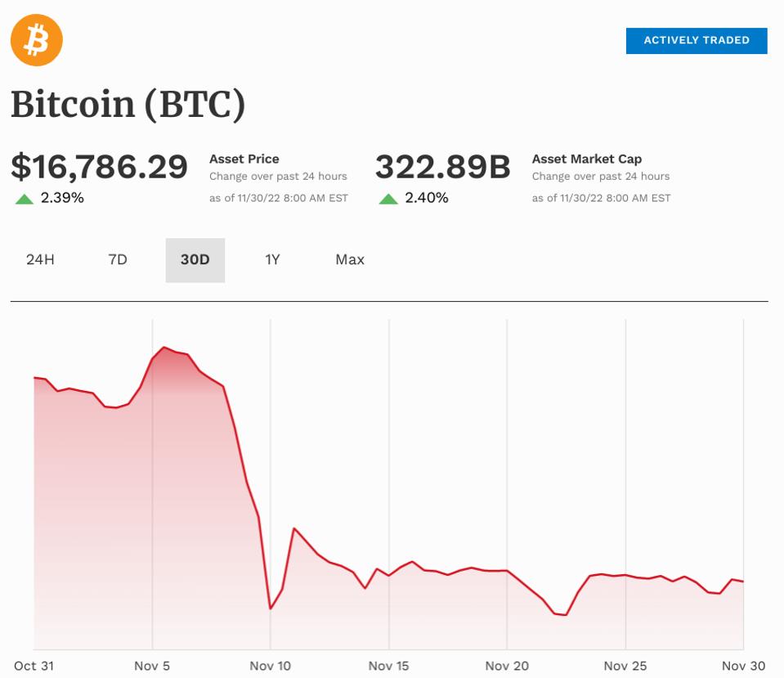Select the Bitcoin currency badge
784x678 pixels.
click(x=37, y=40)
